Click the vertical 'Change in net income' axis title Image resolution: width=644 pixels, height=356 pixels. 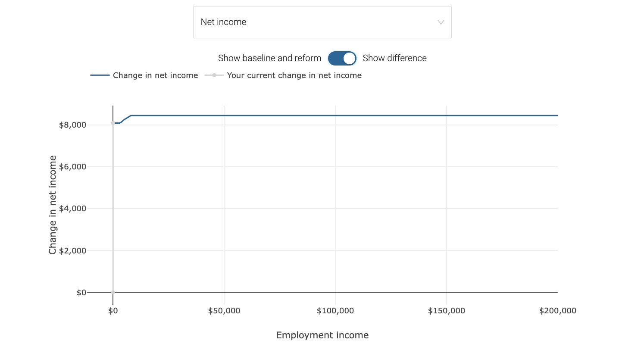point(53,205)
